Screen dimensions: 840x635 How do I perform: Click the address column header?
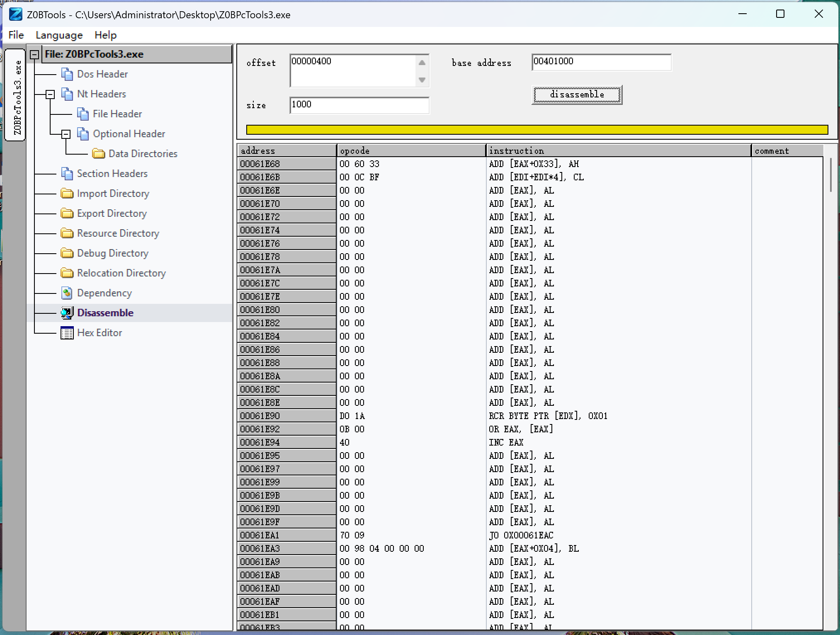tap(287, 150)
